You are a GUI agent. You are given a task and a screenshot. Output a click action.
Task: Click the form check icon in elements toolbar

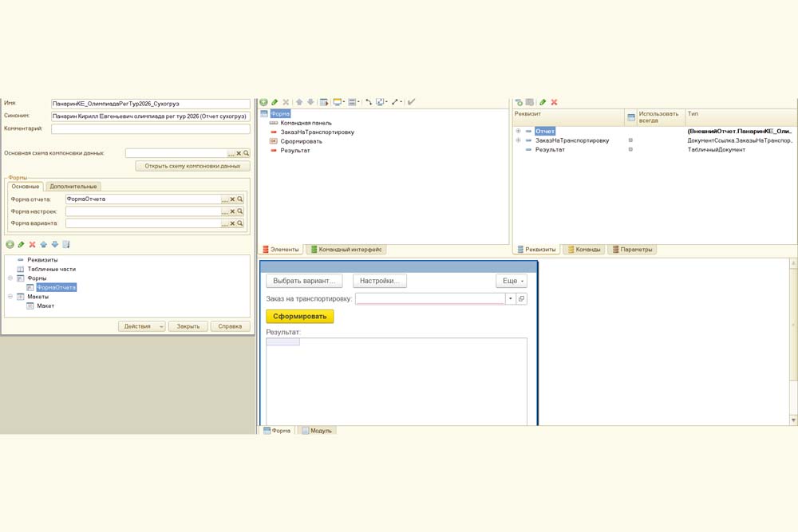click(x=411, y=102)
